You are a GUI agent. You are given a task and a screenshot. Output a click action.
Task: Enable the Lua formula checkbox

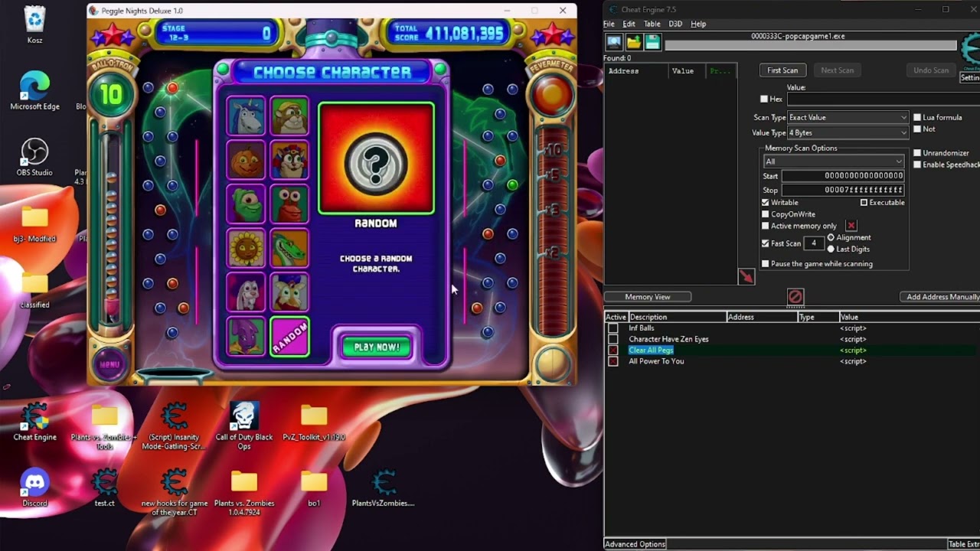[917, 117]
